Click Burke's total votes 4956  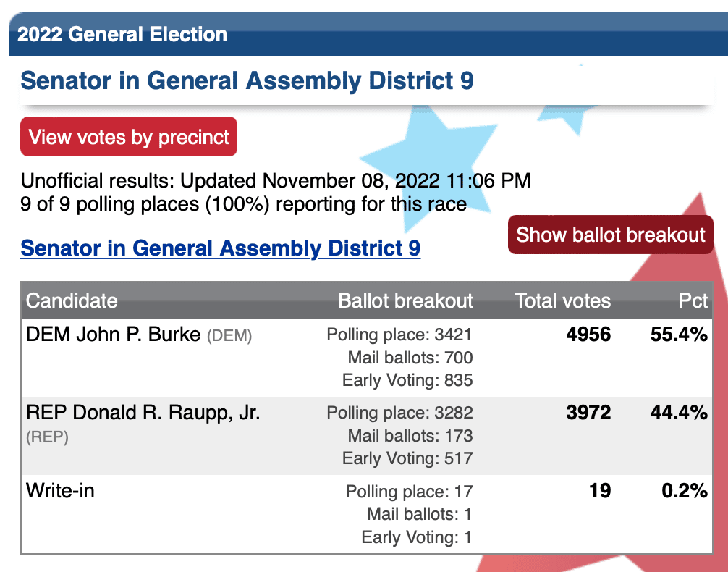coord(588,335)
